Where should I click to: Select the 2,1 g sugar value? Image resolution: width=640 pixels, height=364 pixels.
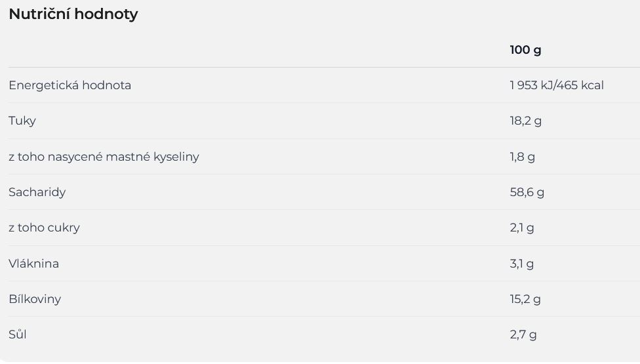(x=522, y=228)
